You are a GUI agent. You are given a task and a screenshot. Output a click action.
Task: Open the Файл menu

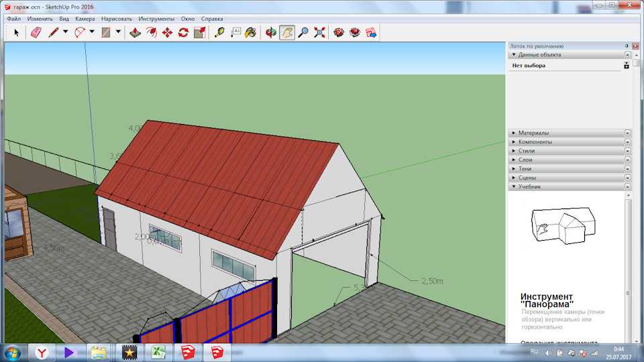[14, 19]
